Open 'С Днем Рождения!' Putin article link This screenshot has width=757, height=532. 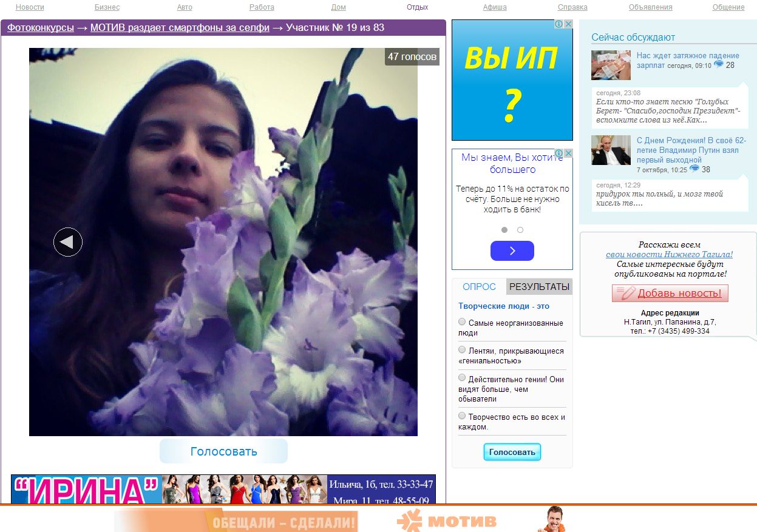(691, 150)
